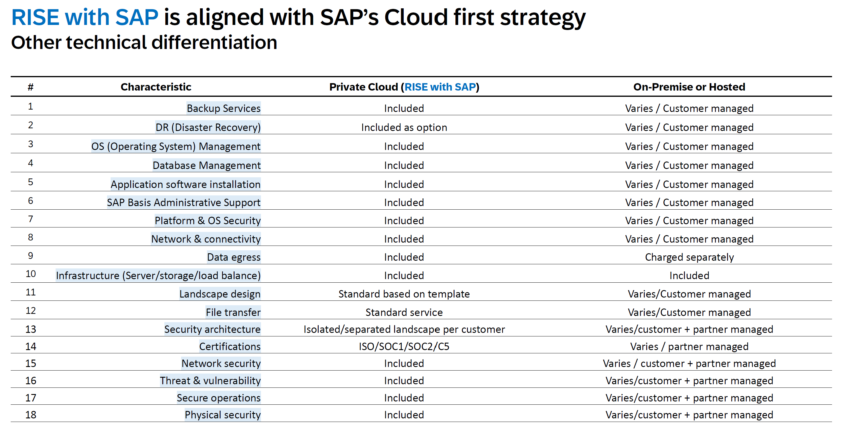Click the 'Database Management' cell

(206, 165)
